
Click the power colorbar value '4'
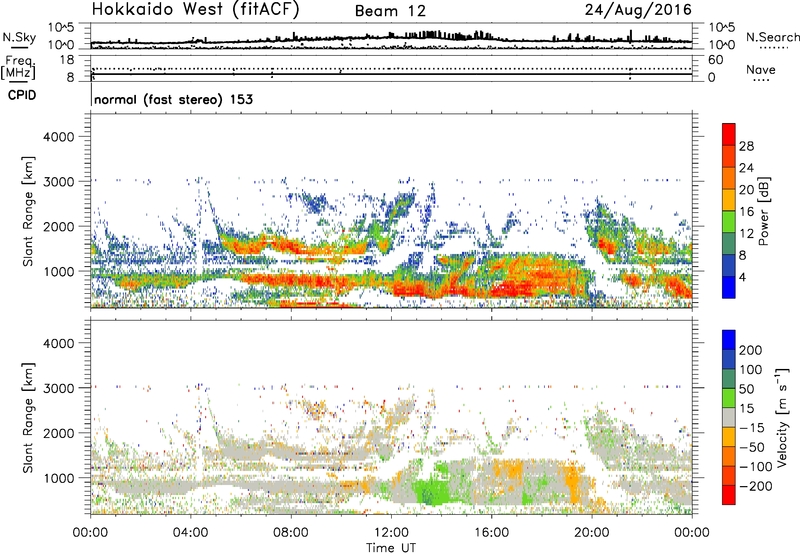click(x=742, y=277)
